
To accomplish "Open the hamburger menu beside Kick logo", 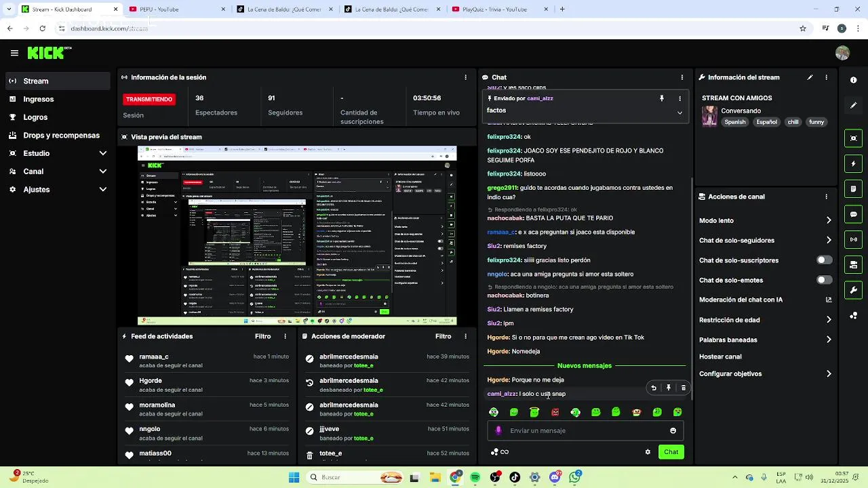I will coord(14,53).
